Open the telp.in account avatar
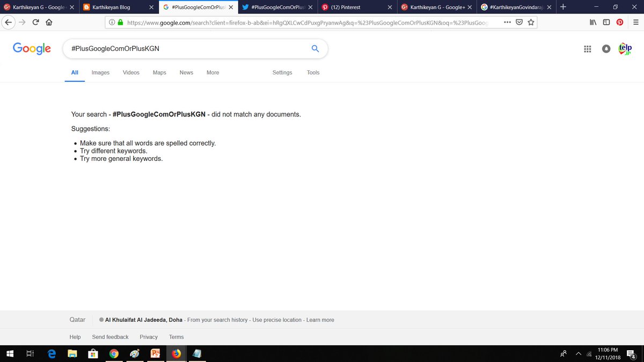The height and width of the screenshot is (362, 644). click(x=625, y=49)
